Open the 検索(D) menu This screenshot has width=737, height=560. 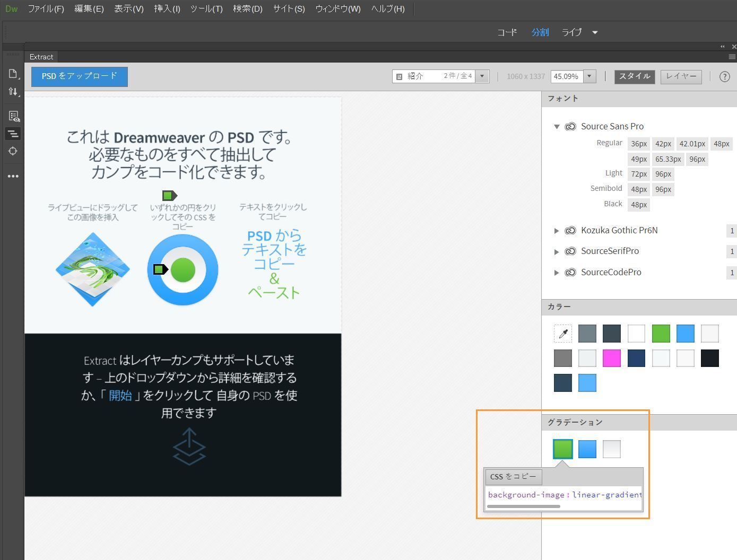tap(248, 9)
